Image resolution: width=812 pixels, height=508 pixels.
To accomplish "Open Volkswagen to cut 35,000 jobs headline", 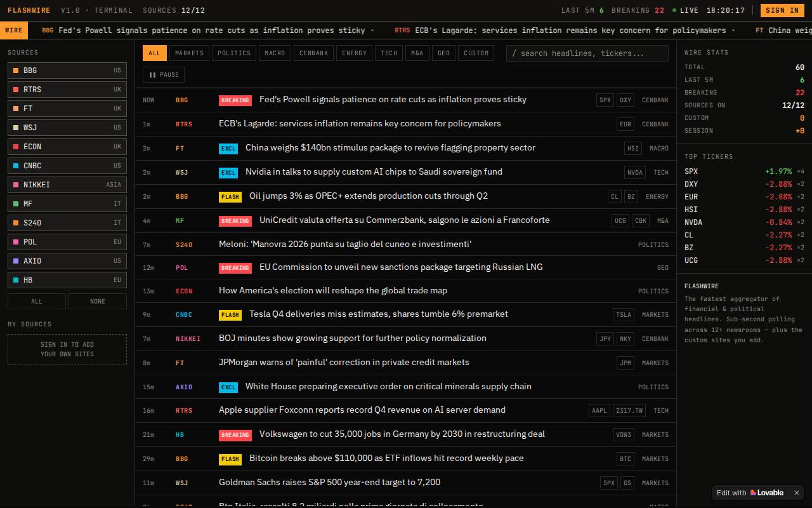I will (402, 434).
